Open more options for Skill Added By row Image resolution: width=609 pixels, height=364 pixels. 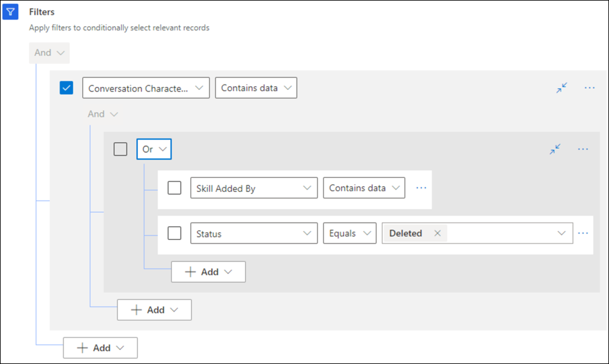click(421, 188)
